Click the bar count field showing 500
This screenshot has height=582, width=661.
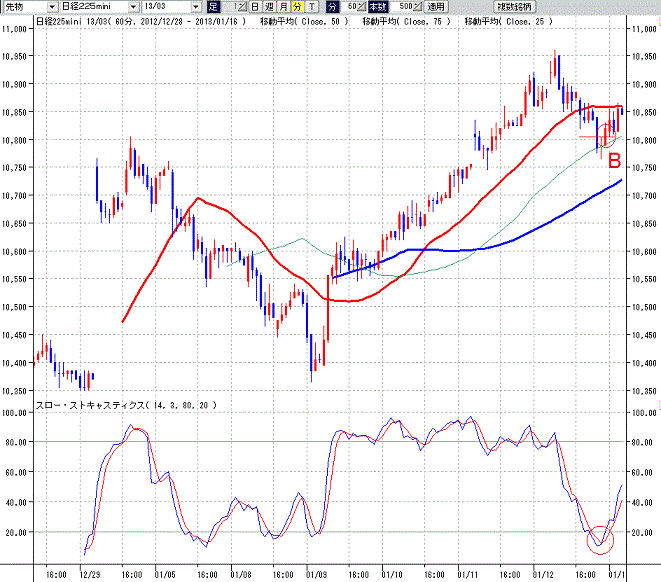[x=401, y=7]
